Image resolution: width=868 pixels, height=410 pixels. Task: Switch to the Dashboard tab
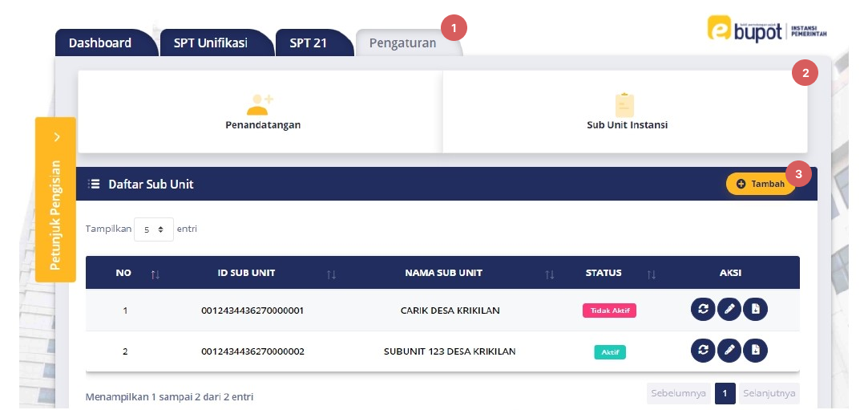coord(101,43)
